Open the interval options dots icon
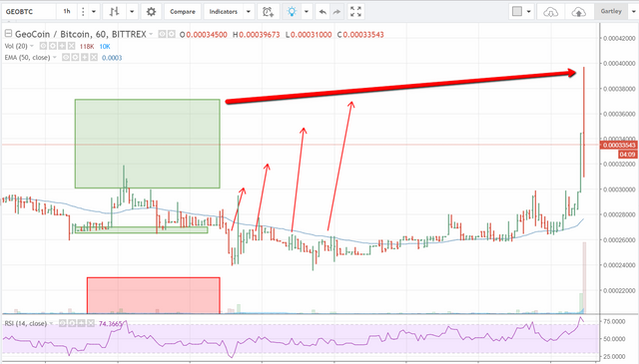Screen dimensions: 639x364 point(83,12)
